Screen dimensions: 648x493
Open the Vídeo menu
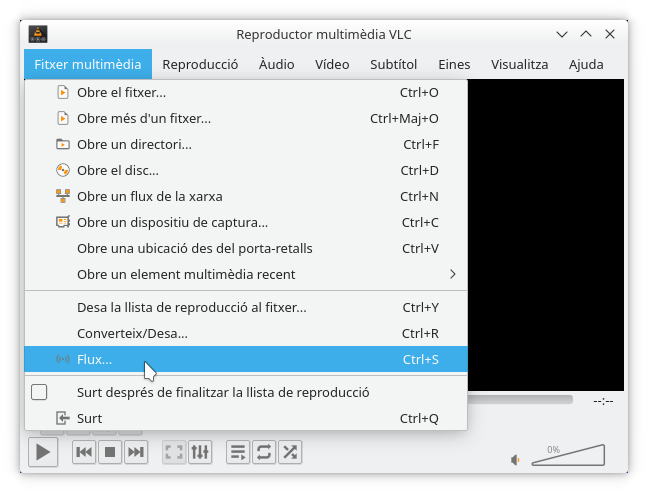[x=332, y=64]
